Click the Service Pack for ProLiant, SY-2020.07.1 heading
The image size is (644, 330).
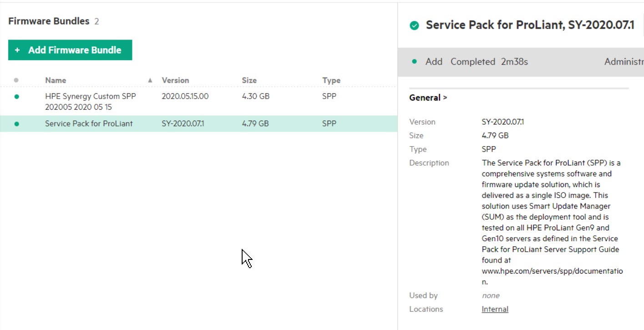pos(530,25)
